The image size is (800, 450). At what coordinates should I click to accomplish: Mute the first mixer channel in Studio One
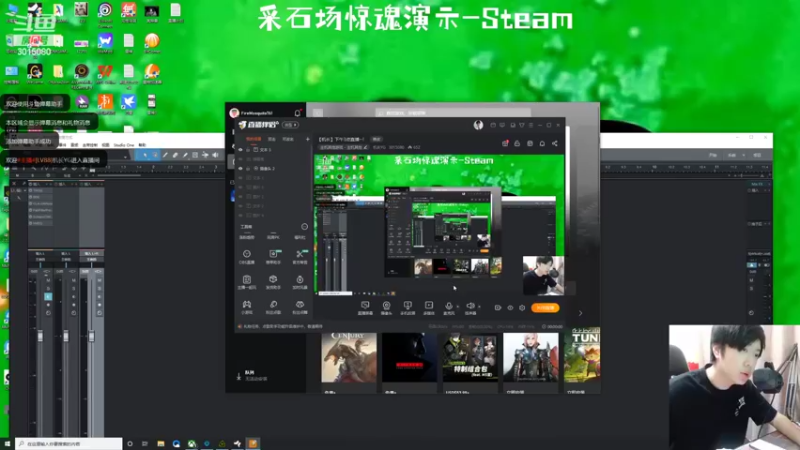(x=48, y=280)
